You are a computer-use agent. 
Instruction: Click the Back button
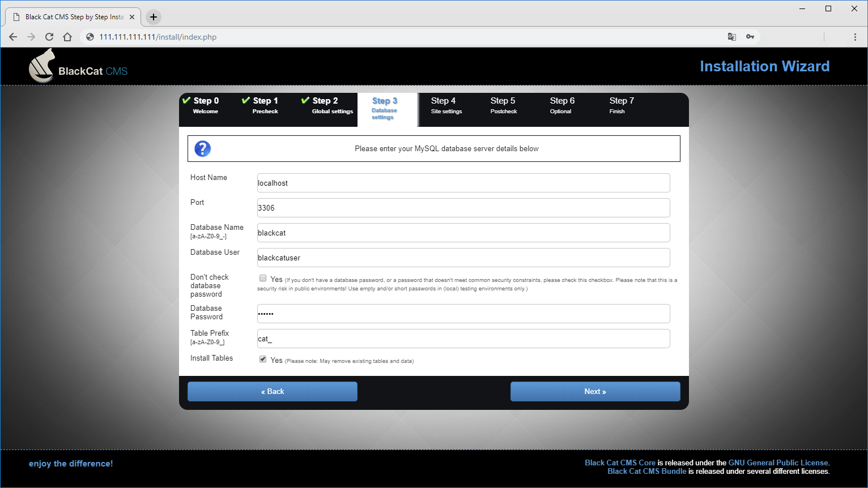click(x=272, y=391)
